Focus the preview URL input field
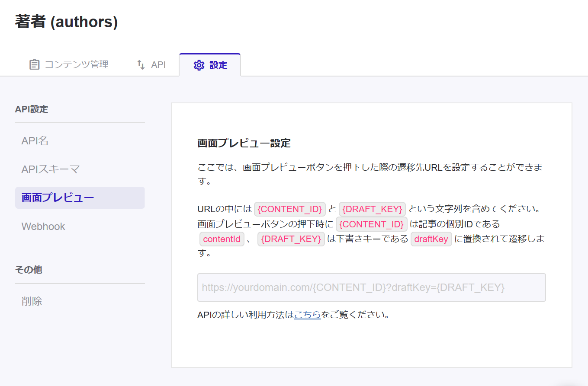Viewport: 588px width, 386px height. pos(371,287)
